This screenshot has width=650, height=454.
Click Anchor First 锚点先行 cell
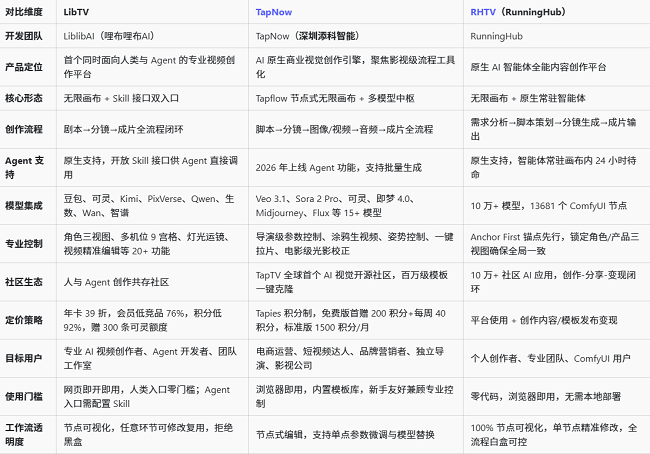pyautogui.click(x=555, y=244)
